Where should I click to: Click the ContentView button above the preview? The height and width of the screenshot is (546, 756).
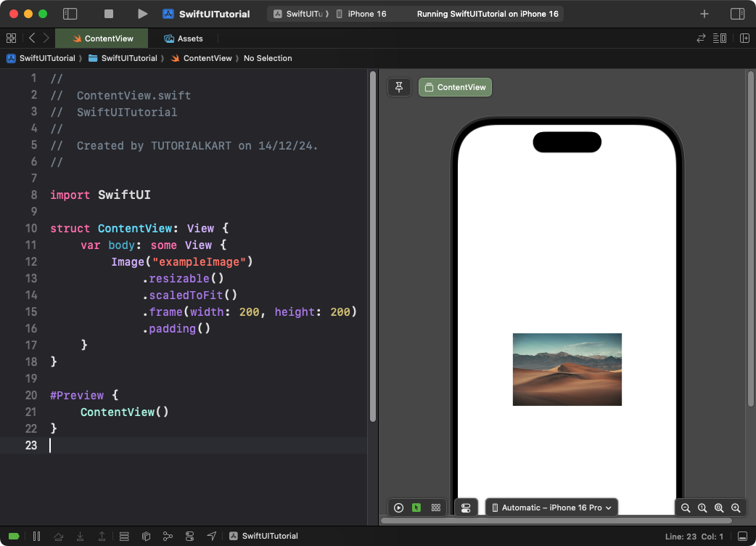[x=455, y=86]
